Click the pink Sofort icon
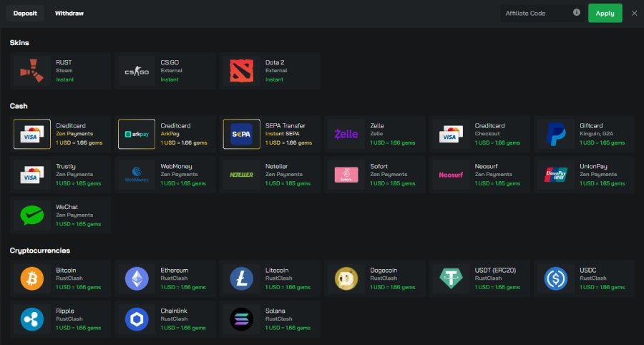This screenshot has height=345, width=644. pyautogui.click(x=346, y=175)
